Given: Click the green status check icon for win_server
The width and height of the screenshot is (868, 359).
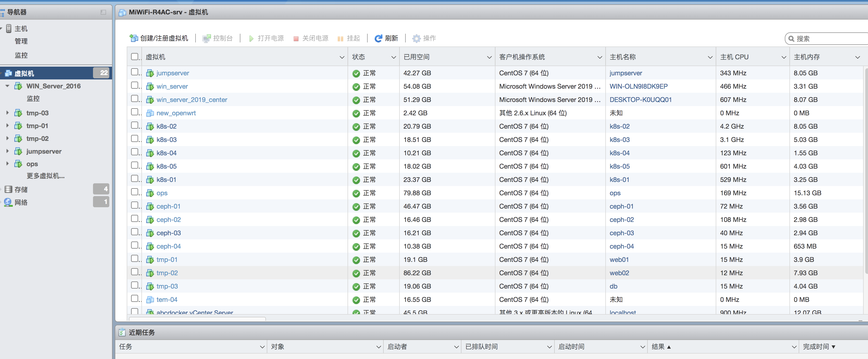Looking at the screenshot, I should pos(356,87).
